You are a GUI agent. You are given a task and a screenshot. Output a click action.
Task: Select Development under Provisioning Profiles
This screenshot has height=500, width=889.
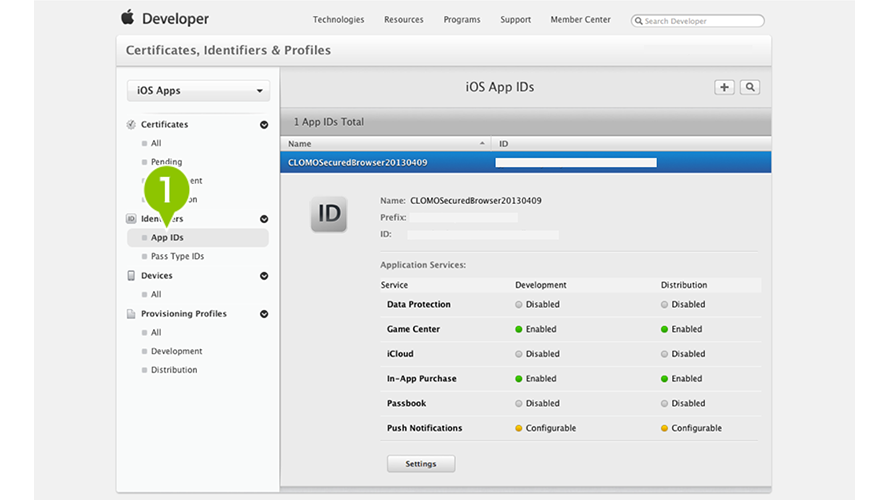[176, 351]
